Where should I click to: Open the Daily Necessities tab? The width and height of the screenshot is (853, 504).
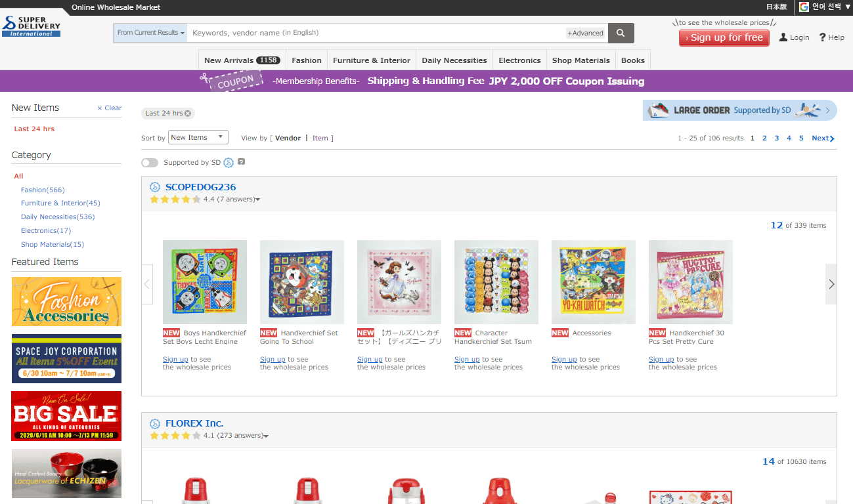tap(454, 60)
